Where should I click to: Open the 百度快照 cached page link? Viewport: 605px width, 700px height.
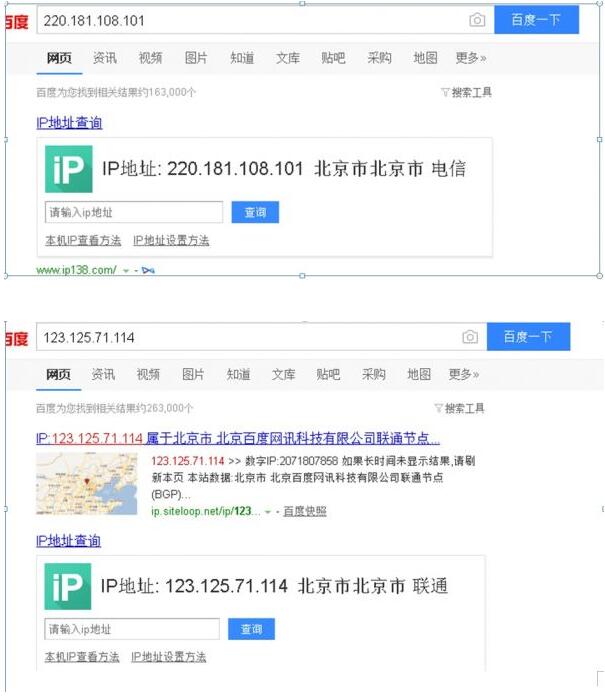coord(304,511)
